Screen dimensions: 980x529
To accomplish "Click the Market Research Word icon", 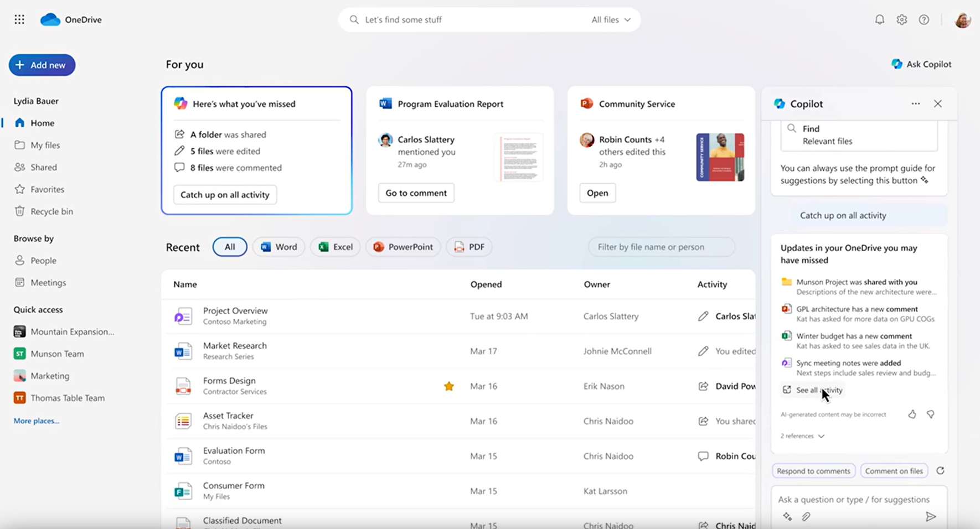I will point(183,351).
